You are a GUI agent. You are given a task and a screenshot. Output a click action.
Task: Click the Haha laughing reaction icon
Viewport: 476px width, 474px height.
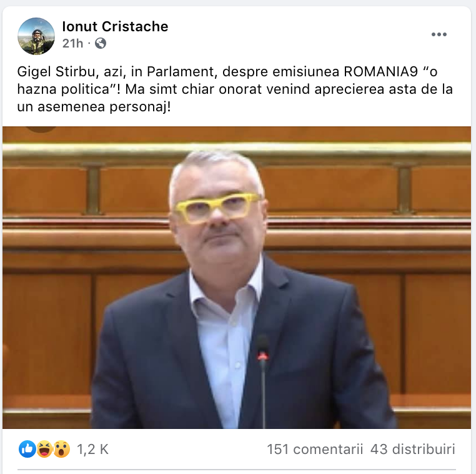(x=44, y=449)
